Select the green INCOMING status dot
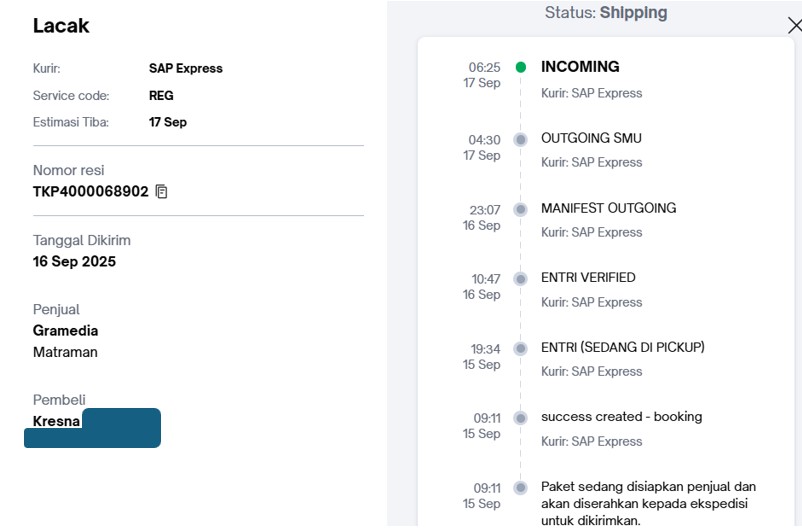 tap(521, 67)
